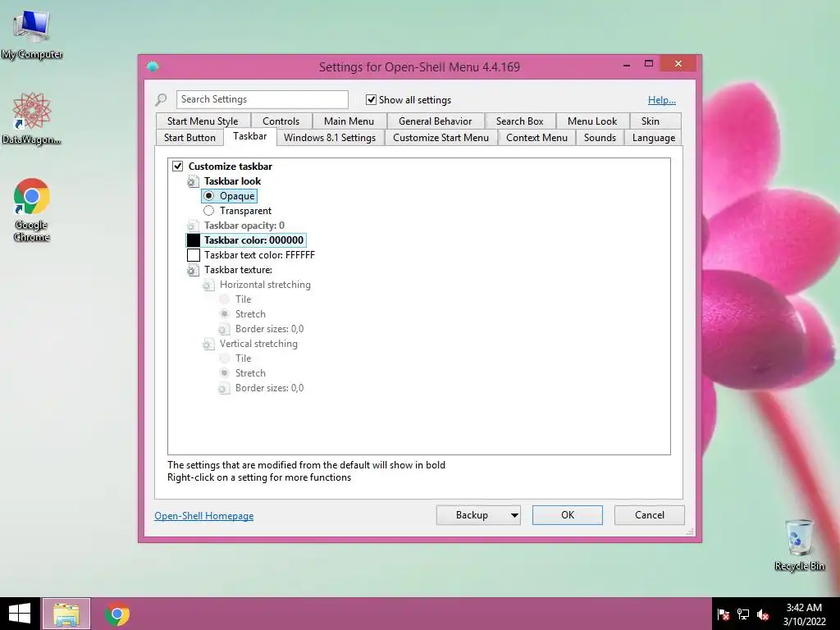Select the Taskbar texture setting row
840x630 pixels.
point(238,270)
